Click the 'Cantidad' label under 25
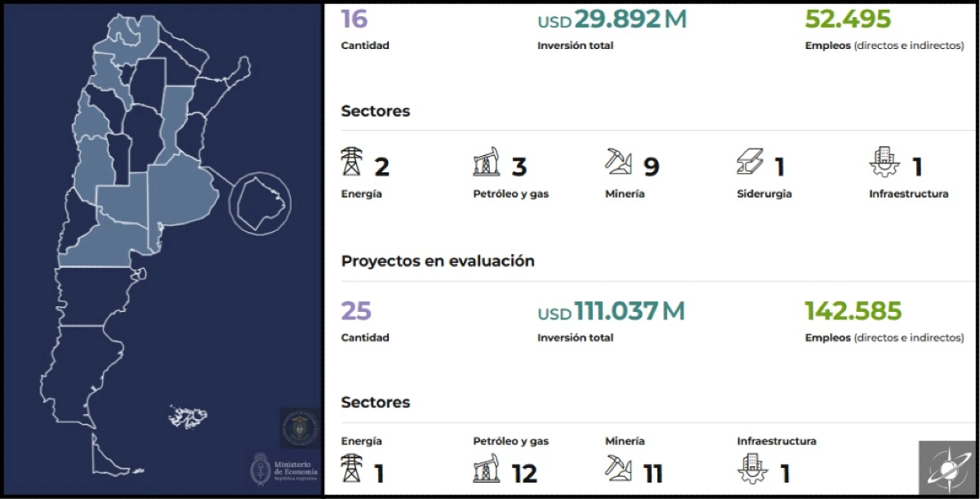980x499 pixels. (x=365, y=338)
